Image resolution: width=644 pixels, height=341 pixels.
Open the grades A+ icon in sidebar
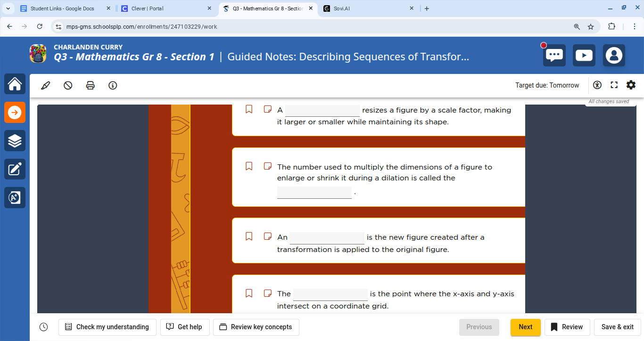point(15,197)
